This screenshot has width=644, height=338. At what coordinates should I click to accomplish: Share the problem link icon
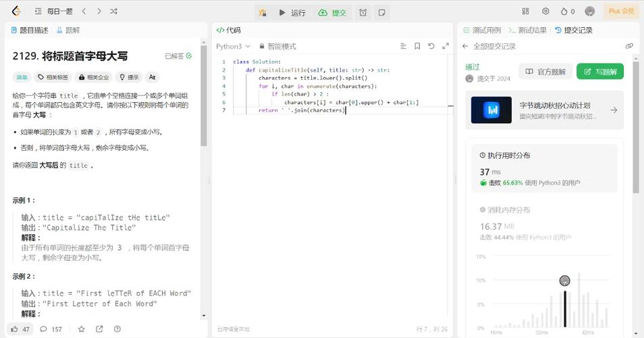click(x=99, y=329)
